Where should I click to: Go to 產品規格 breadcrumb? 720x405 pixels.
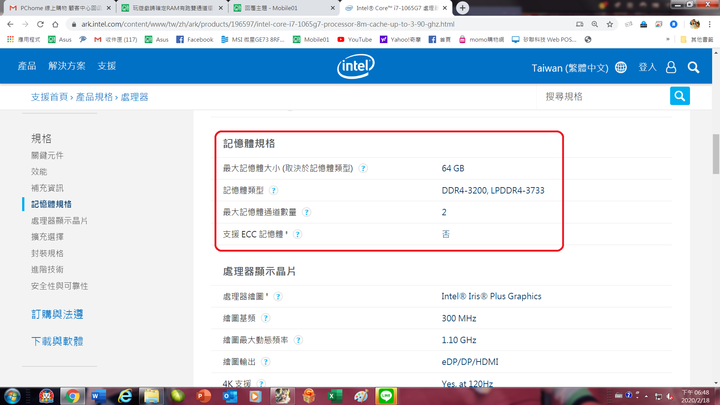click(x=94, y=97)
